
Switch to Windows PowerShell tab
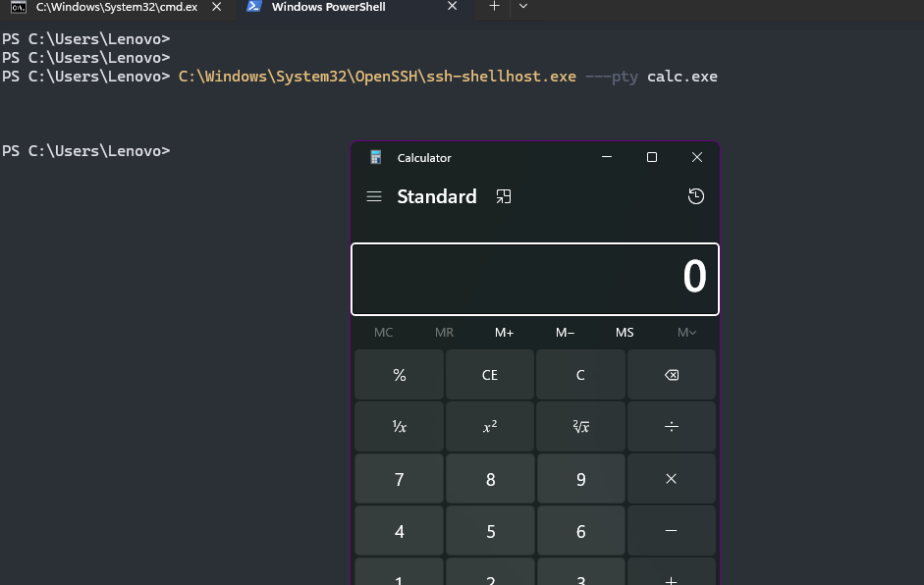tap(353, 8)
